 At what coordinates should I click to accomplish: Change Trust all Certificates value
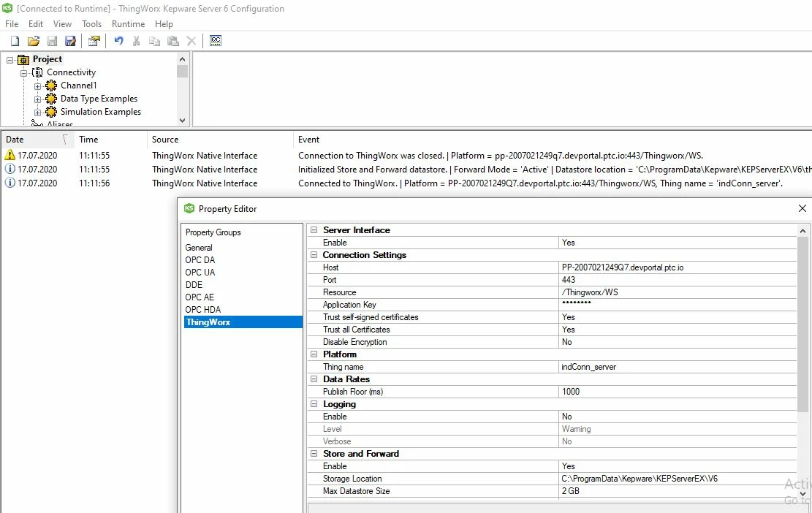(x=678, y=330)
